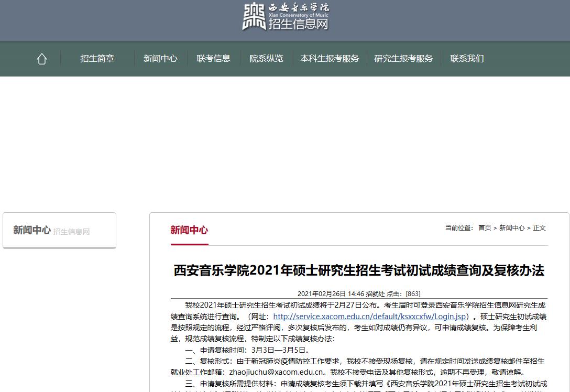
Task: Go to homepage via the house icon
Action: pos(42,59)
